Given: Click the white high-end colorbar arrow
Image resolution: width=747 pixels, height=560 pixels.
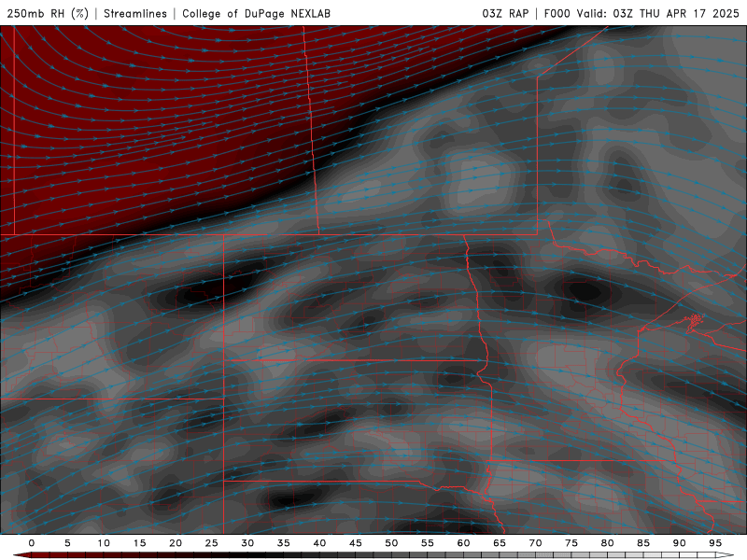Looking at the screenshot, I should tap(725, 555).
